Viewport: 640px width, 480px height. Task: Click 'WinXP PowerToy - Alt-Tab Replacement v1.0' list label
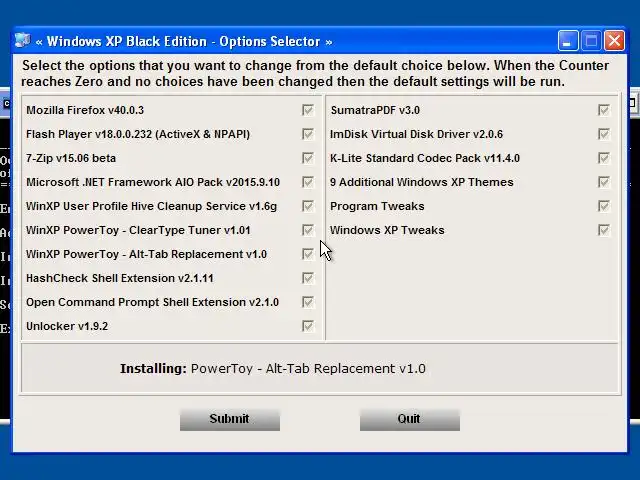tap(147, 254)
